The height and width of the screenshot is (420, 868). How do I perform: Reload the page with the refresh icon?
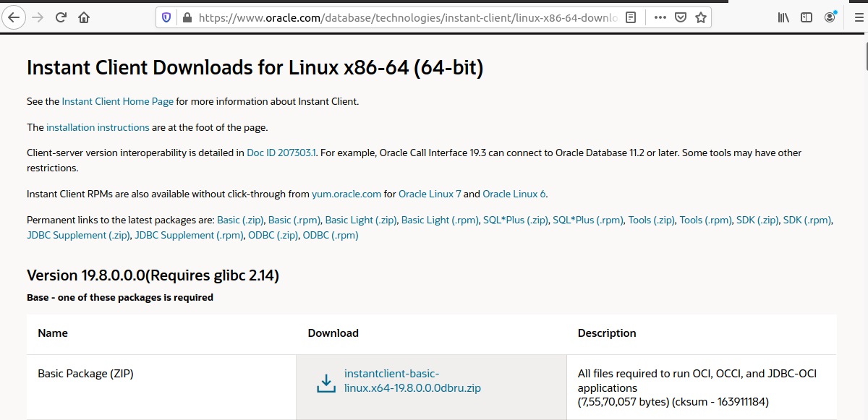click(61, 17)
